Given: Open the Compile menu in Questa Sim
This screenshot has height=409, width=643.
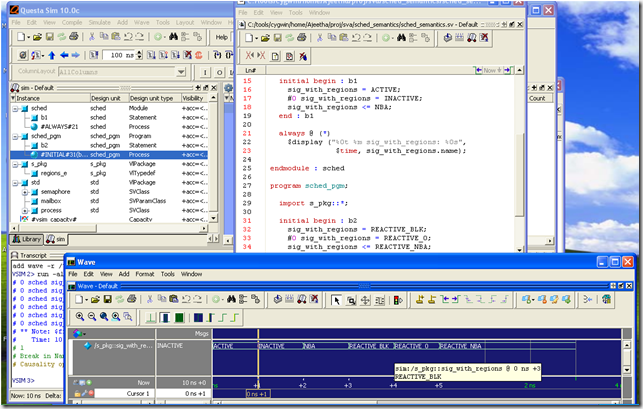Looking at the screenshot, I should 73,21.
